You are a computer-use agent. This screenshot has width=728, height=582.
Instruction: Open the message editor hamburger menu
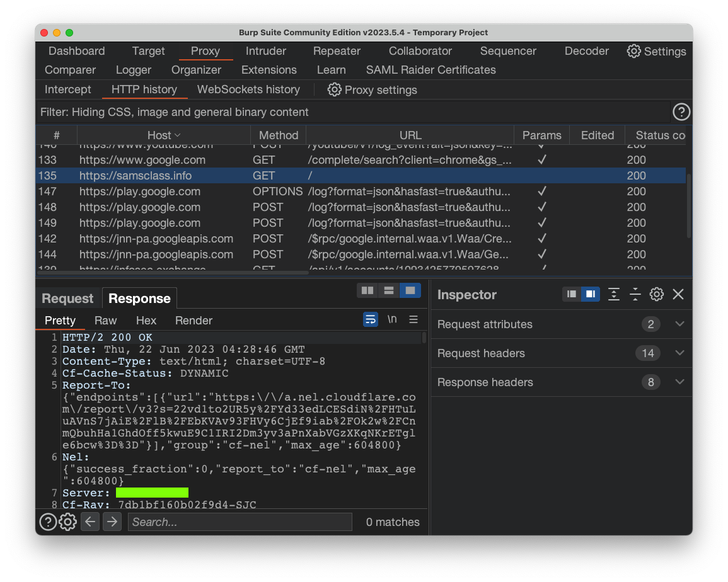click(413, 320)
